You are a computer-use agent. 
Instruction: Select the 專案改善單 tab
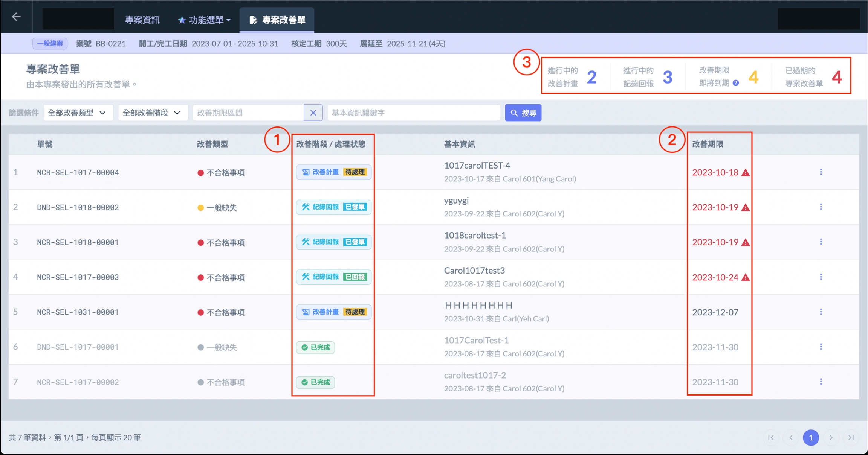coord(277,20)
